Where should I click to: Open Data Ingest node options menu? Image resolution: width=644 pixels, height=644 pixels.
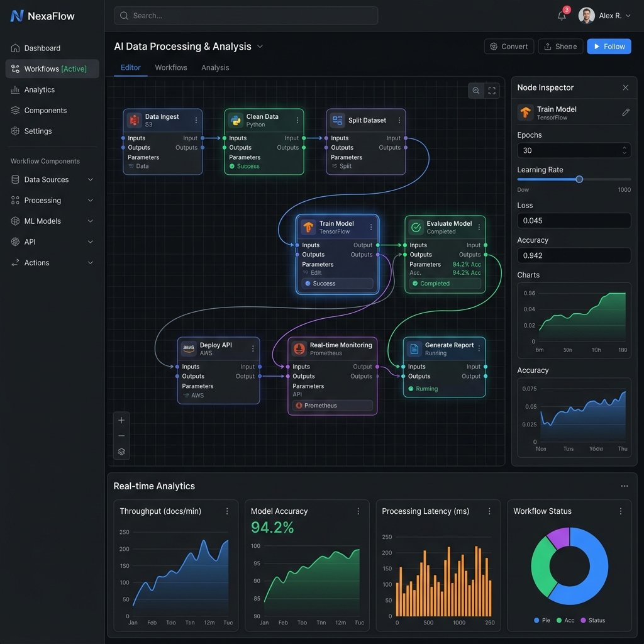tap(196, 120)
